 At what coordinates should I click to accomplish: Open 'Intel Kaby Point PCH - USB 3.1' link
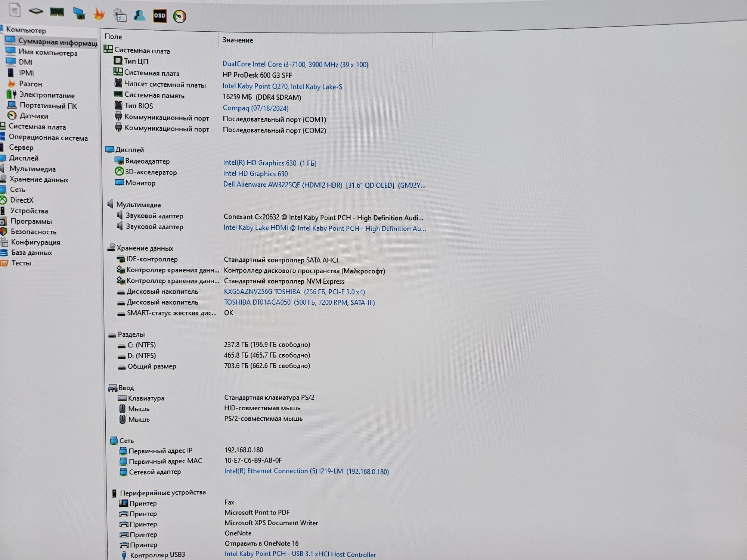pos(300,554)
